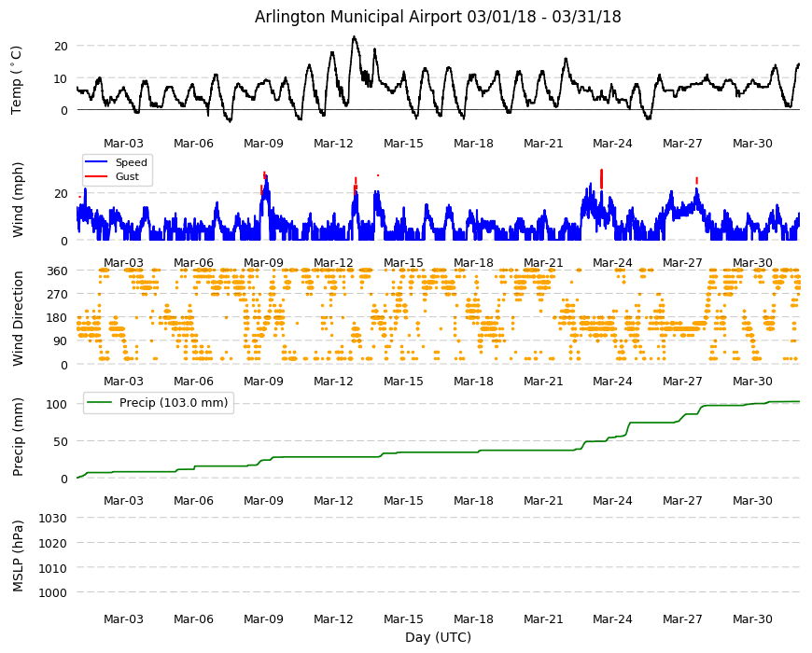Click the Mar-30 tick label on bottom axis
This screenshot has width=812, height=653.
coord(752,618)
